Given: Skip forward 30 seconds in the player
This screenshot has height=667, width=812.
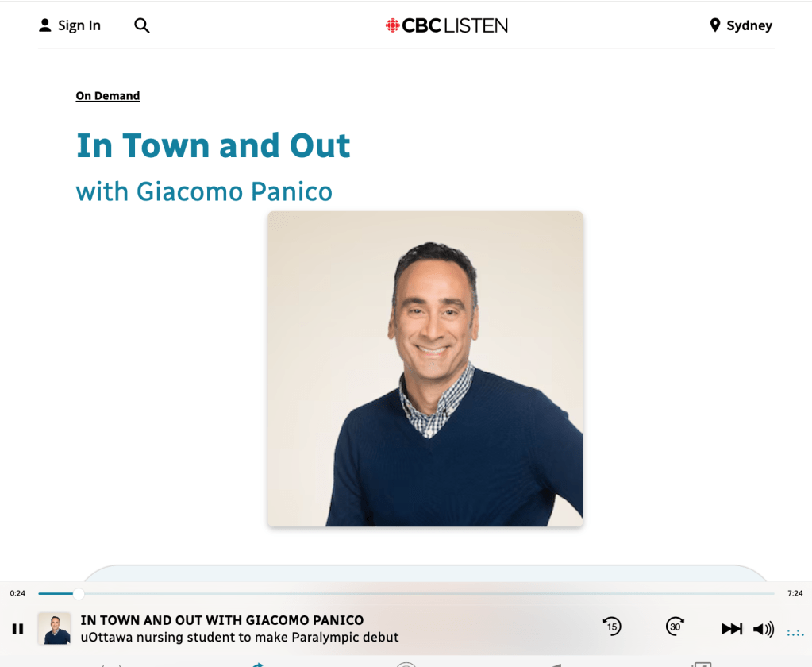Looking at the screenshot, I should coord(675,627).
